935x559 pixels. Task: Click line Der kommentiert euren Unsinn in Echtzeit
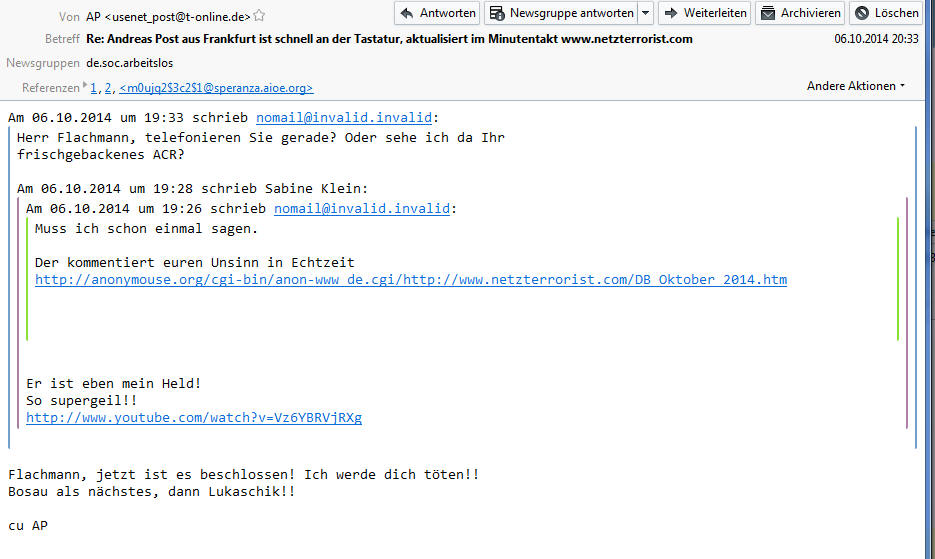pyautogui.click(x=194, y=262)
